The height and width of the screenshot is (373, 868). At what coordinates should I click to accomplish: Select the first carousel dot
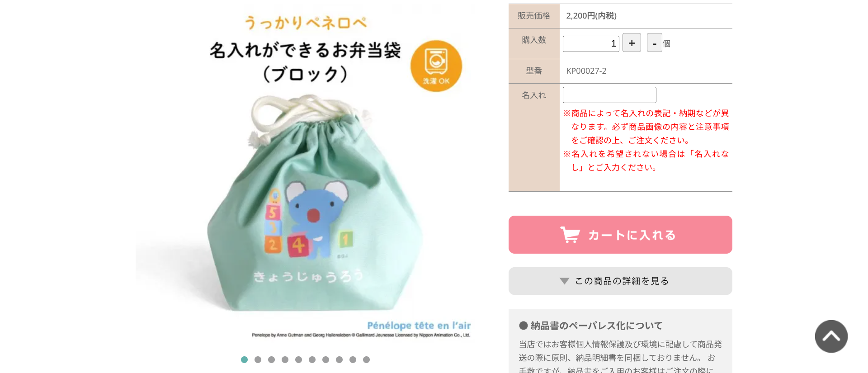(x=244, y=359)
